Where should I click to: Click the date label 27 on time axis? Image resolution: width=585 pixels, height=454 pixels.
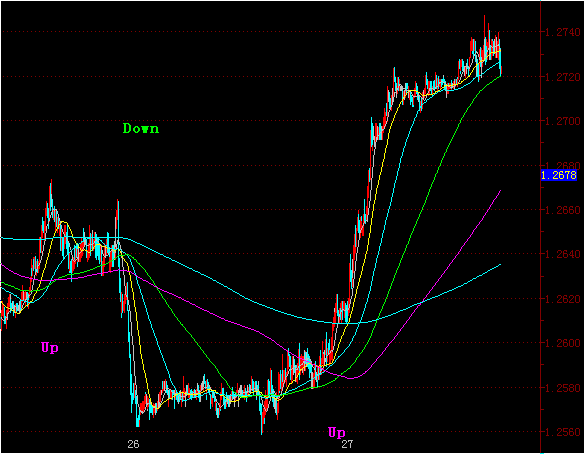(x=347, y=444)
